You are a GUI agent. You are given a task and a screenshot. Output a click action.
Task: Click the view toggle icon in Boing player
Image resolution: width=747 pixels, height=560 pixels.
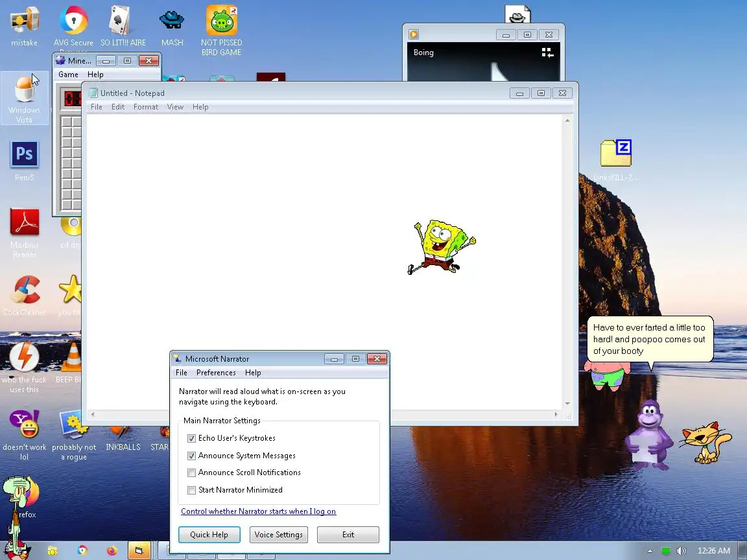[x=547, y=53]
